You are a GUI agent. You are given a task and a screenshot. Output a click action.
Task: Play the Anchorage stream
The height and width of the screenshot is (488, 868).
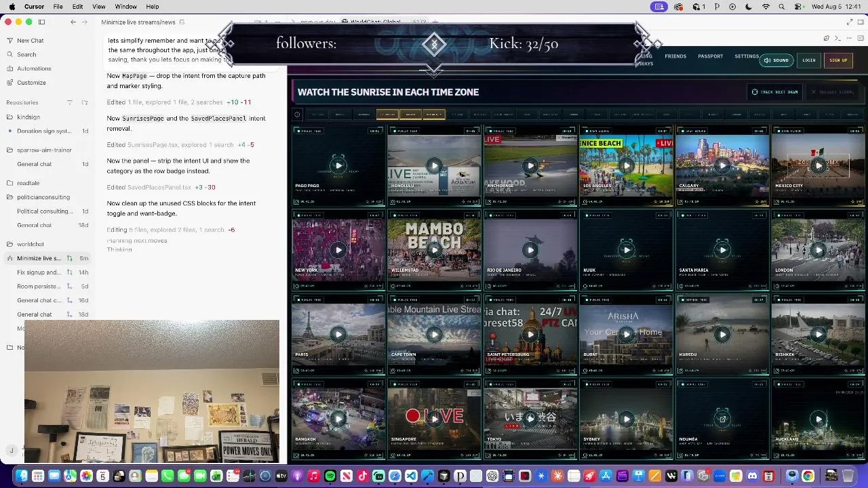(530, 165)
